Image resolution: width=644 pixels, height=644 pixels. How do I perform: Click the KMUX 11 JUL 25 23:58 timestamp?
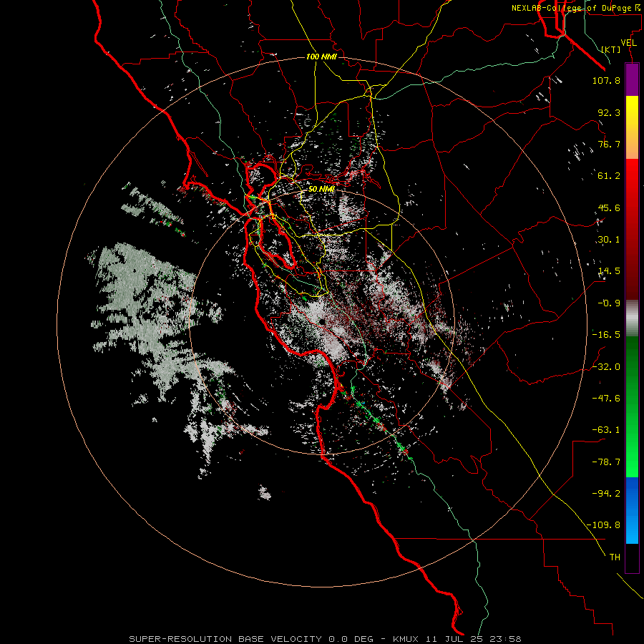point(457,639)
